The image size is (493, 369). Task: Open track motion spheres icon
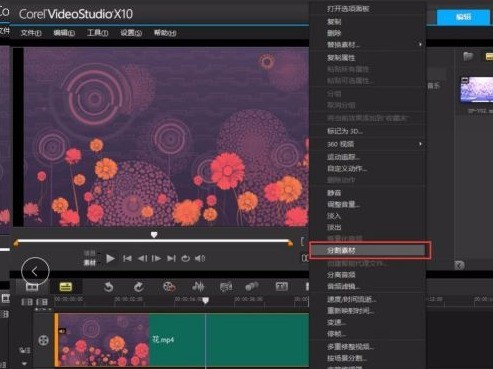[x=252, y=287]
